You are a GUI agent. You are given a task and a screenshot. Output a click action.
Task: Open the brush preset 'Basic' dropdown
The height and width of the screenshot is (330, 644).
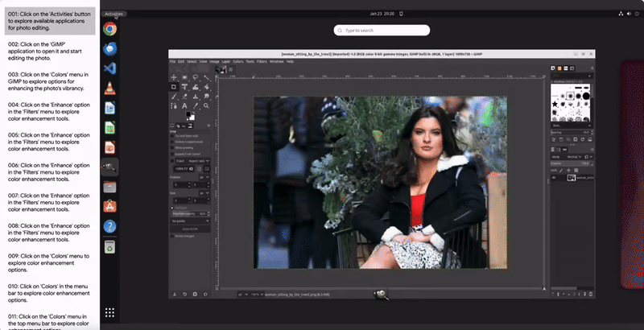[572, 126]
